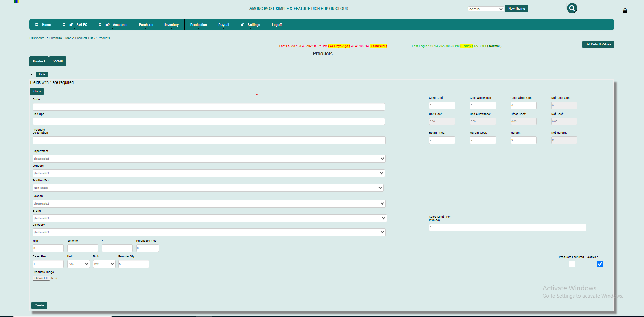
Task: Click the square icon next to Accounts
Action: coord(100,24)
